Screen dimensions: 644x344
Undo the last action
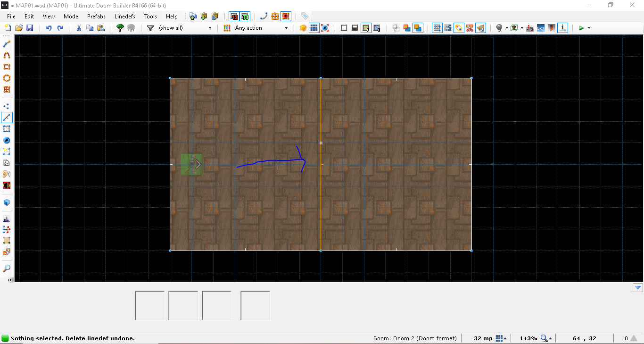point(49,28)
